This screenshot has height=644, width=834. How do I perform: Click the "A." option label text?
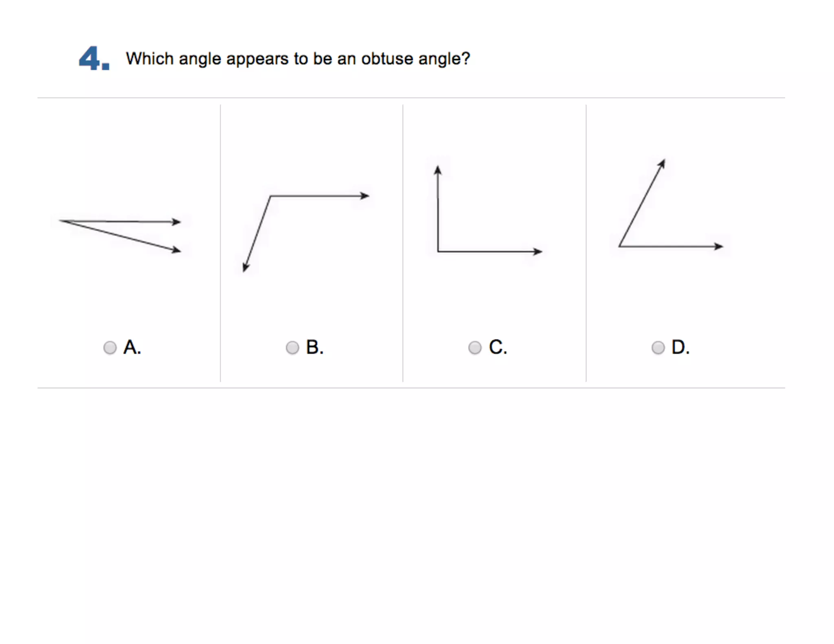132,347
